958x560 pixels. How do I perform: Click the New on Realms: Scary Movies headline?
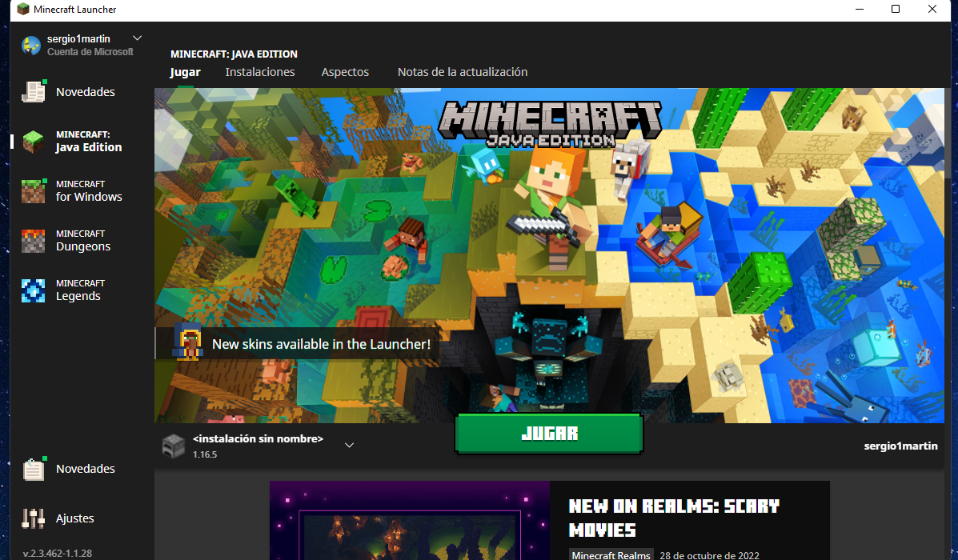pos(674,518)
